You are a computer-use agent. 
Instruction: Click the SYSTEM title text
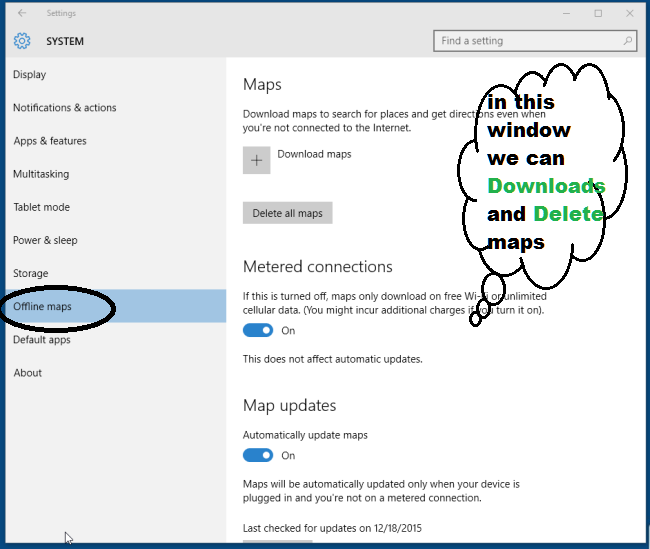pos(65,41)
